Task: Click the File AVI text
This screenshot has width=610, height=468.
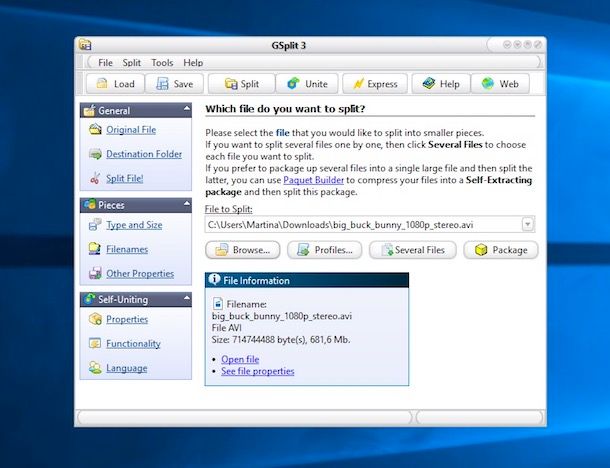Action: click(x=226, y=328)
